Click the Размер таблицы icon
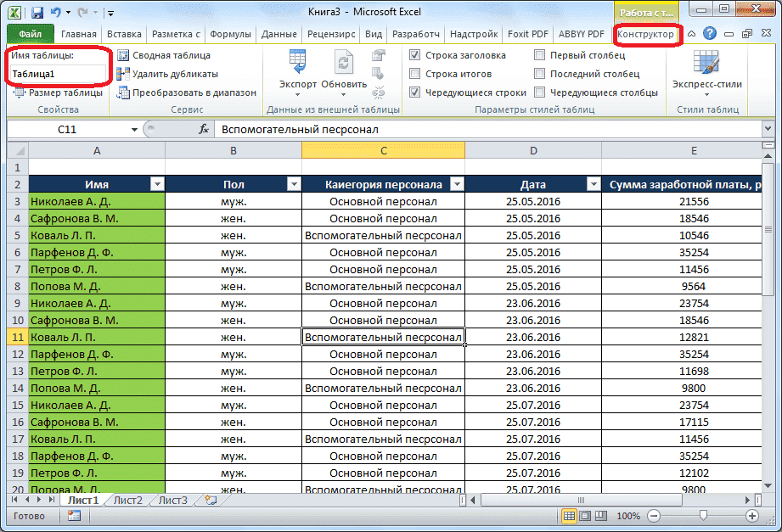782x532 pixels. click(19, 93)
